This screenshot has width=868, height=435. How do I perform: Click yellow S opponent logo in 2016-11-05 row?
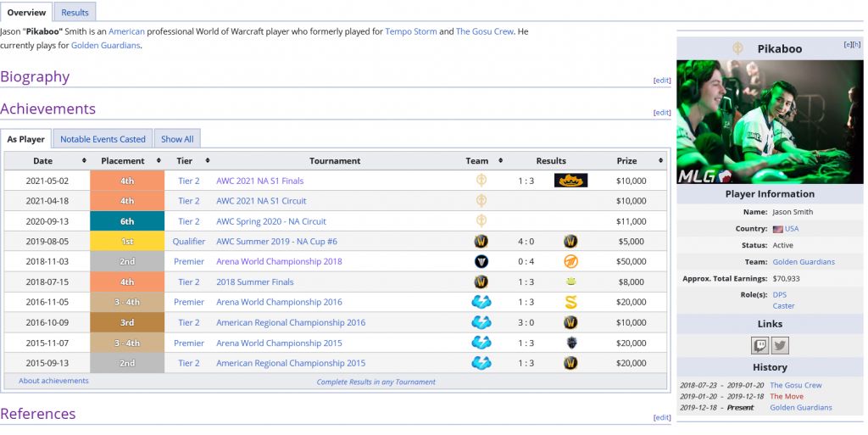tap(570, 302)
